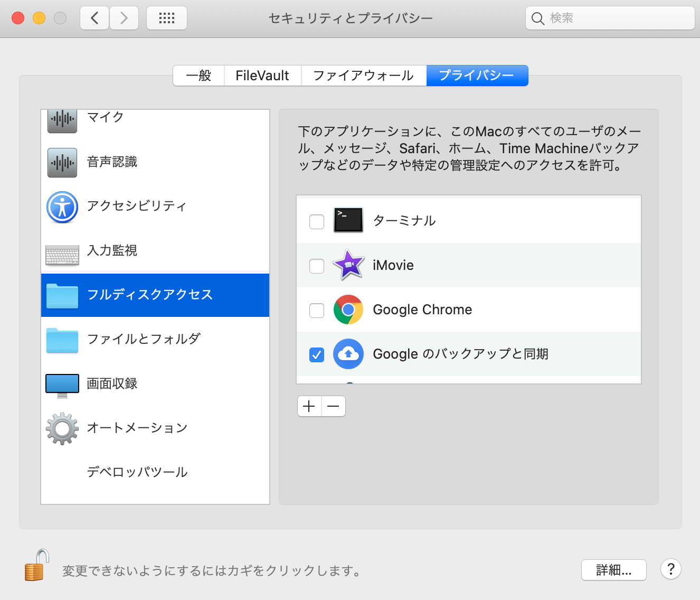Go back with the left chevron
Screen dimensions: 700x600
pos(94,18)
